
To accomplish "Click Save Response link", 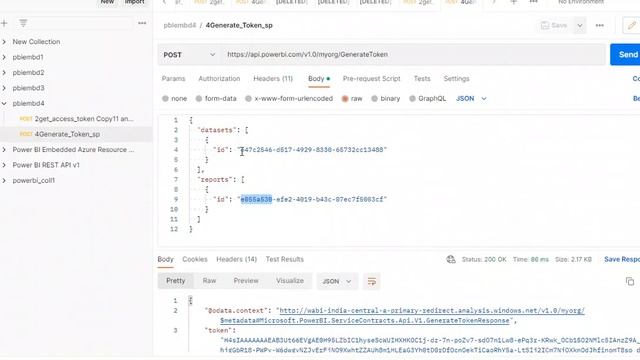I will pos(622,259).
